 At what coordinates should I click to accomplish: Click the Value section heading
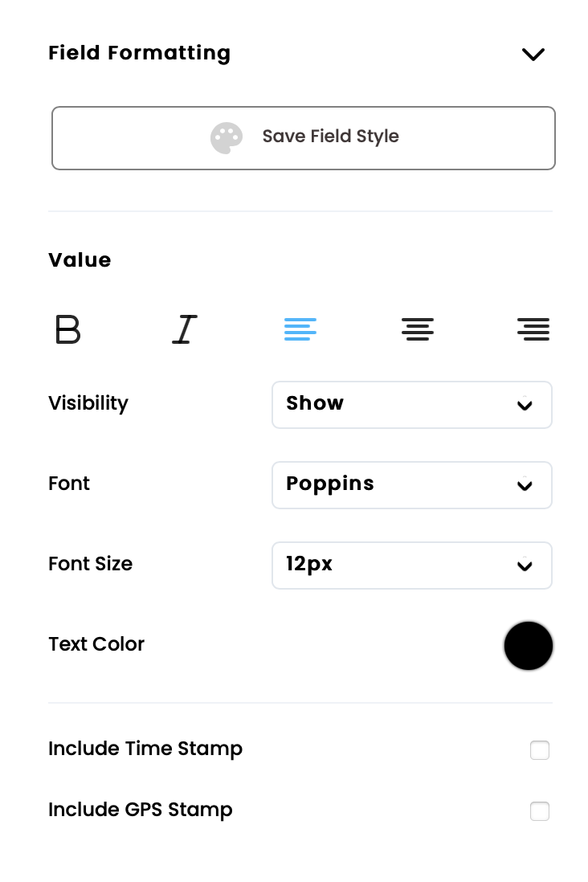[80, 260]
